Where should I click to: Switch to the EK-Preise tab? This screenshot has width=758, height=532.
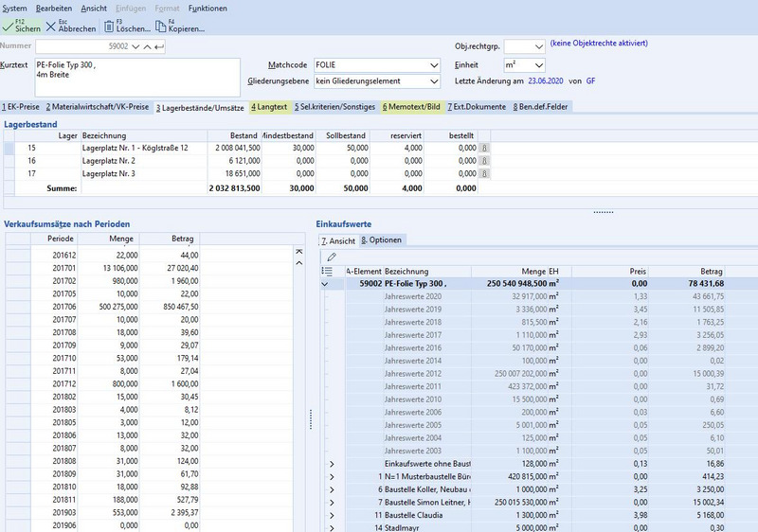tap(20, 107)
